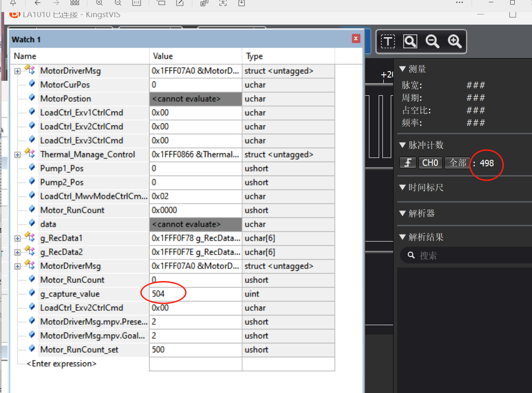Expand the g_RecData1 array node

17,238
